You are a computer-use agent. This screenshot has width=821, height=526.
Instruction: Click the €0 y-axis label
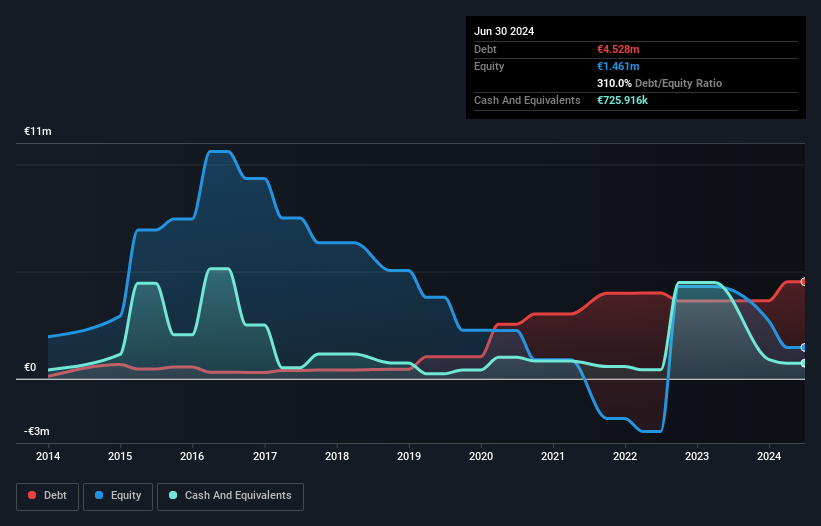[30, 367]
